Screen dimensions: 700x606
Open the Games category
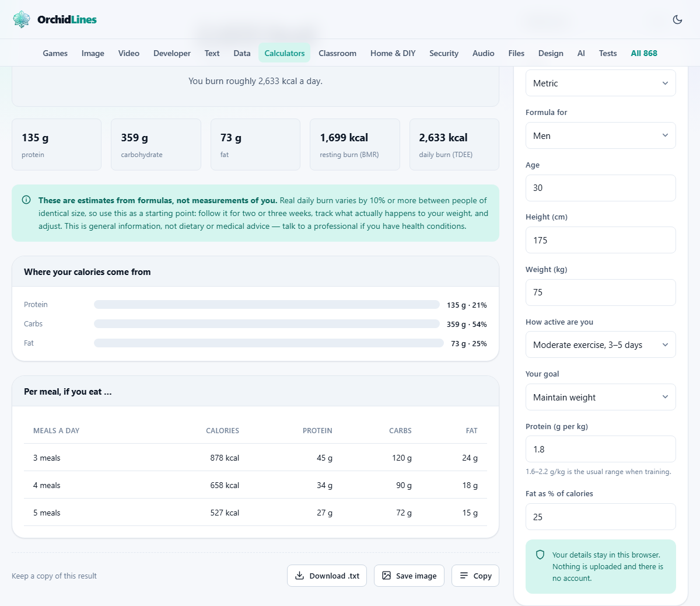pos(55,53)
